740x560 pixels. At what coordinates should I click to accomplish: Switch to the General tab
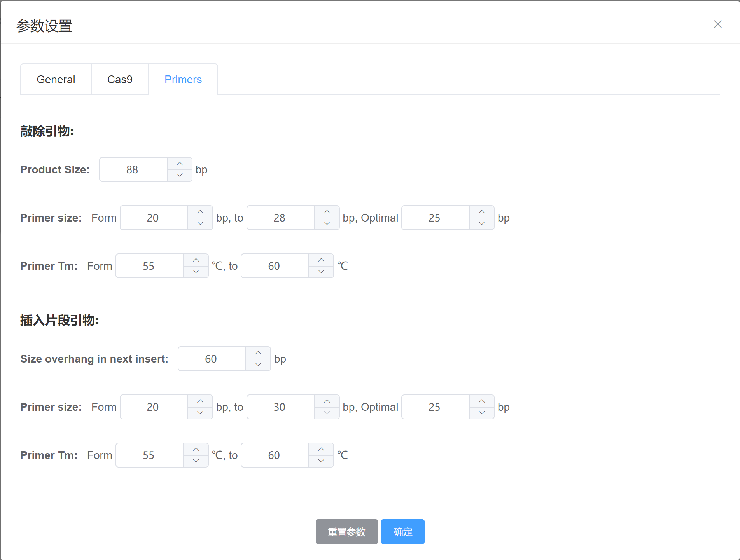coord(56,79)
